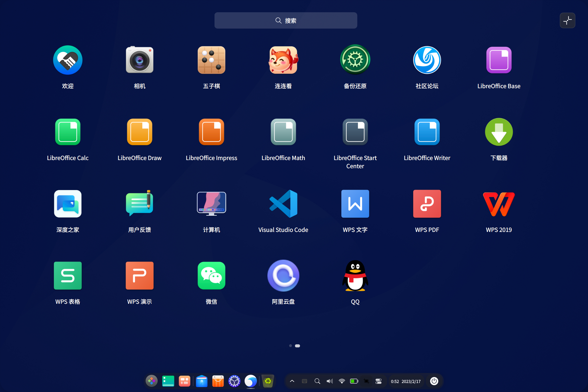
Task: Toggle the onscreen keyboard in the tray
Action: coord(304,381)
